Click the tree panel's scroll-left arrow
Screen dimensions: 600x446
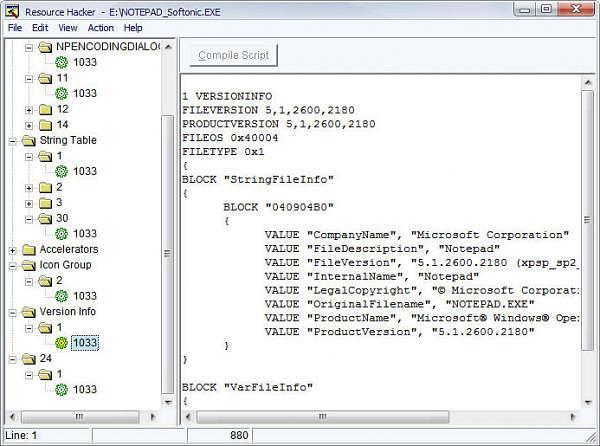tap(12, 417)
